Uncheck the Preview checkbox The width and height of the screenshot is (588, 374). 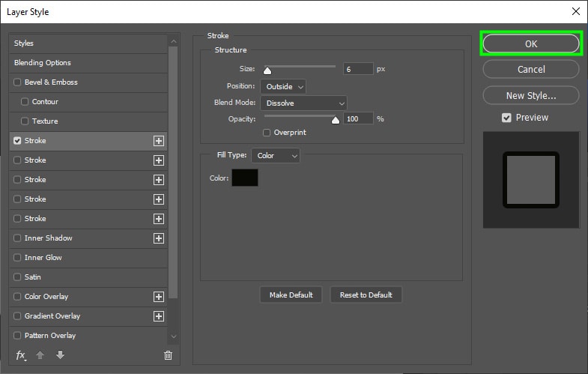point(506,118)
